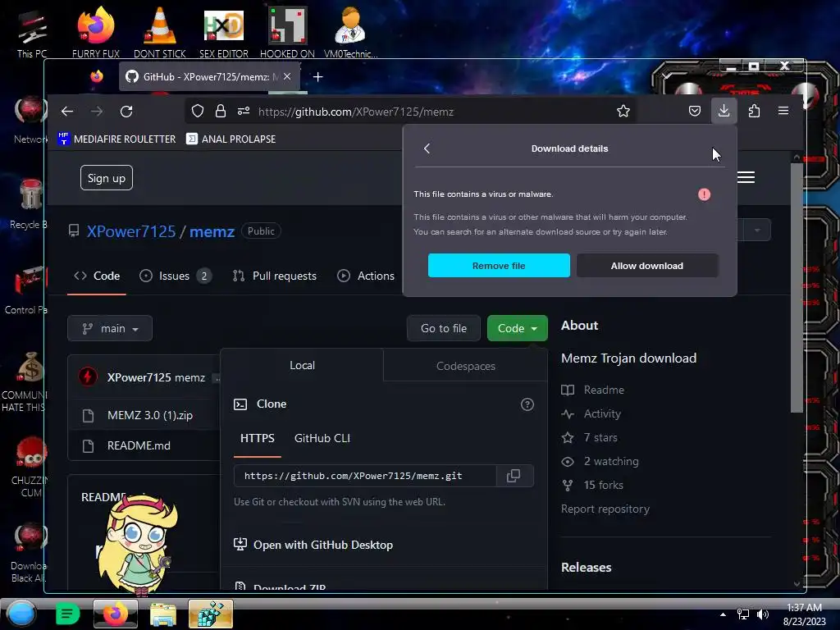Remove the infected file
840x630 pixels.
click(499, 266)
